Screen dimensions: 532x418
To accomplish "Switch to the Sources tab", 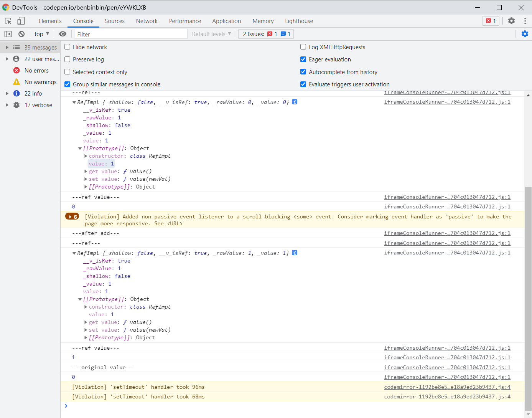I will tap(115, 21).
